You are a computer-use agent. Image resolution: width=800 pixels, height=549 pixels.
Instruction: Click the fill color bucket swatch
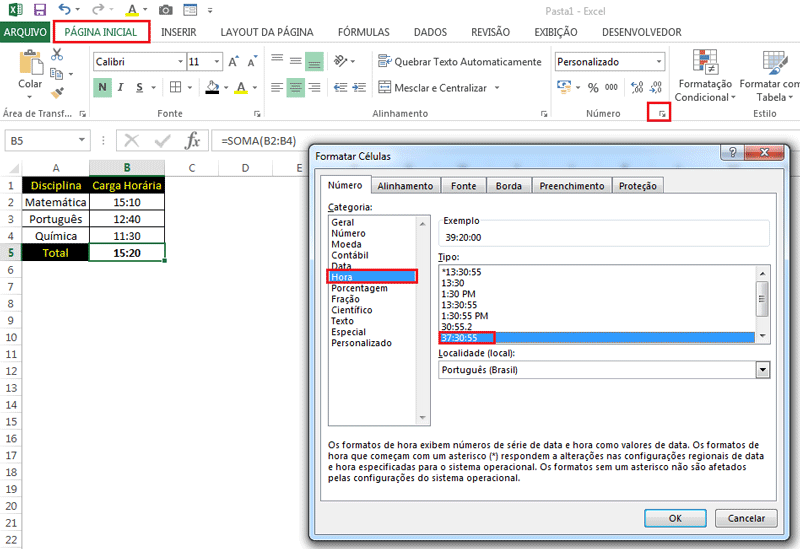[212, 88]
